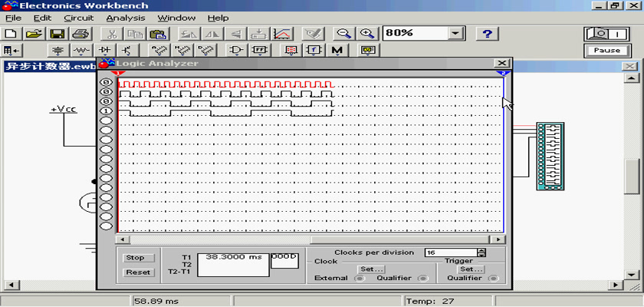Screen dimensions: 644x307
Task: Click the New file icon
Action: 11,34
